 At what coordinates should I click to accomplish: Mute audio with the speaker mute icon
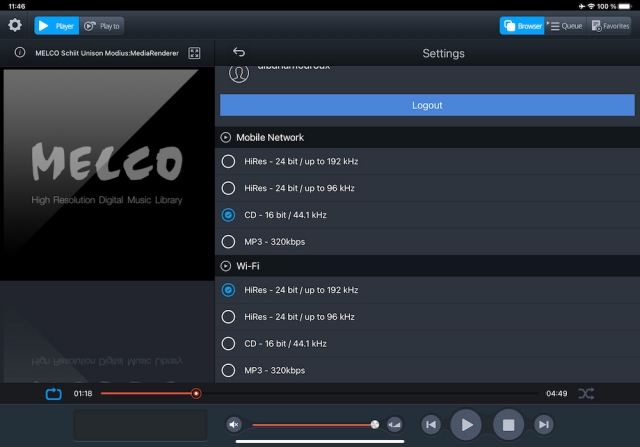[234, 425]
